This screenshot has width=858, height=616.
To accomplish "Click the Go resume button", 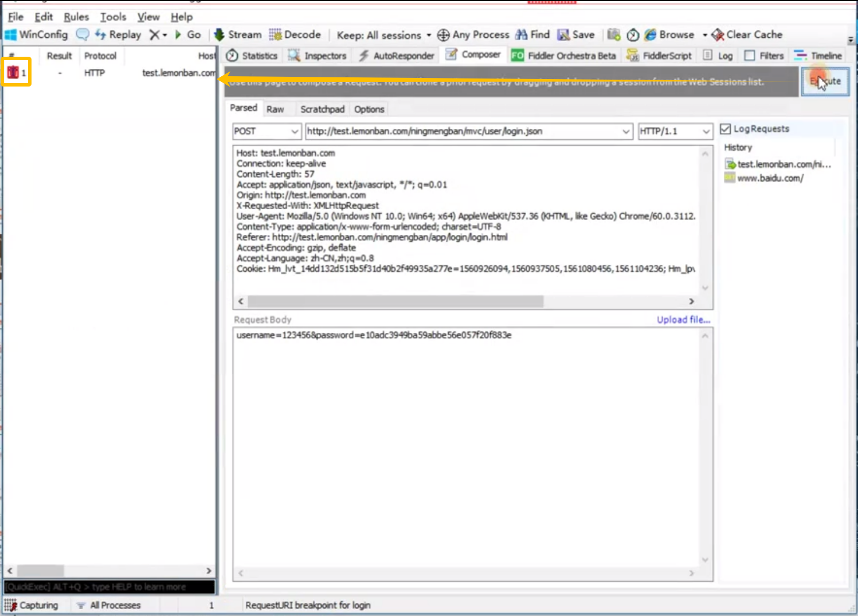I will coord(188,35).
